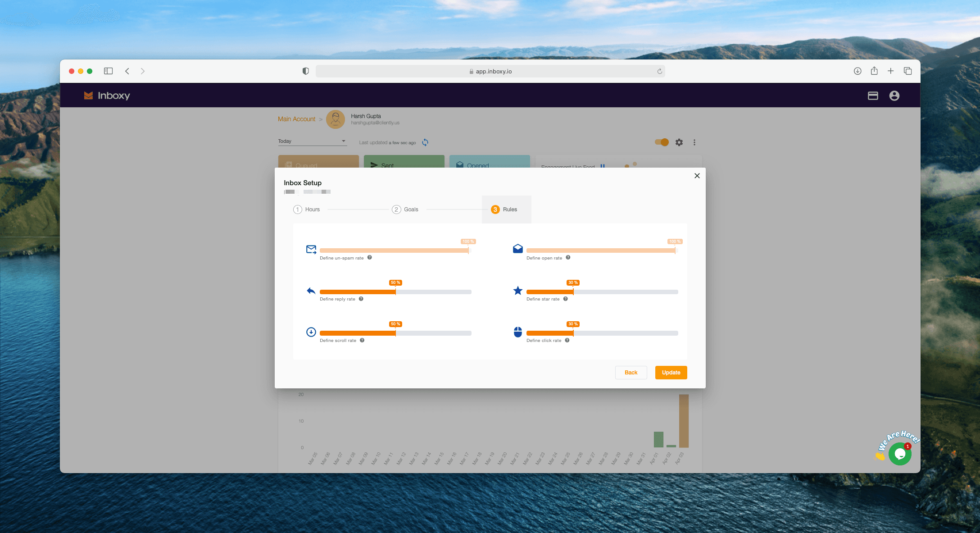Viewport: 980px width, 533px height.
Task: Click the scroll rate download-arrow icon
Action: (x=311, y=332)
